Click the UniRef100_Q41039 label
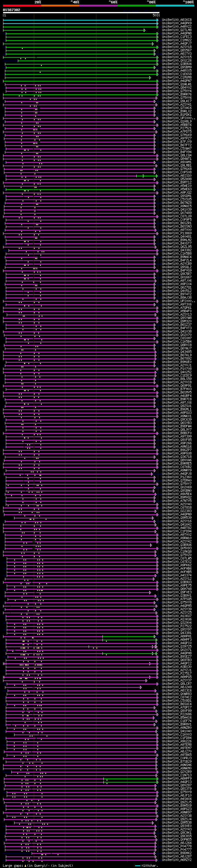Viewport: 197px width, 868px height. pyautogui.click(x=176, y=210)
